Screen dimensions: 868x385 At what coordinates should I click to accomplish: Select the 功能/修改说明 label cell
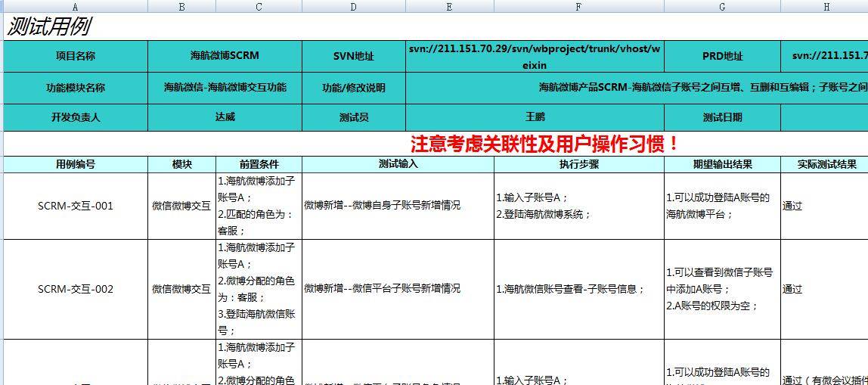pyautogui.click(x=354, y=88)
